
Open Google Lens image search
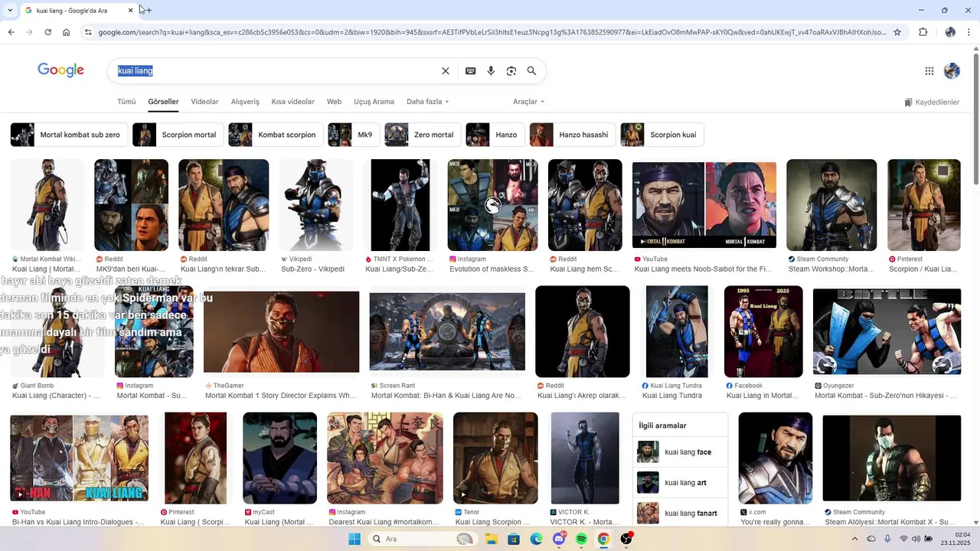tap(511, 70)
